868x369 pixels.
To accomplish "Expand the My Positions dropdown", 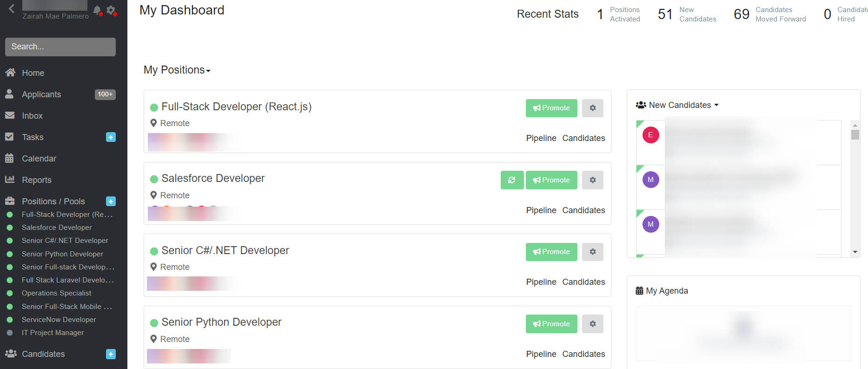I will [x=177, y=70].
